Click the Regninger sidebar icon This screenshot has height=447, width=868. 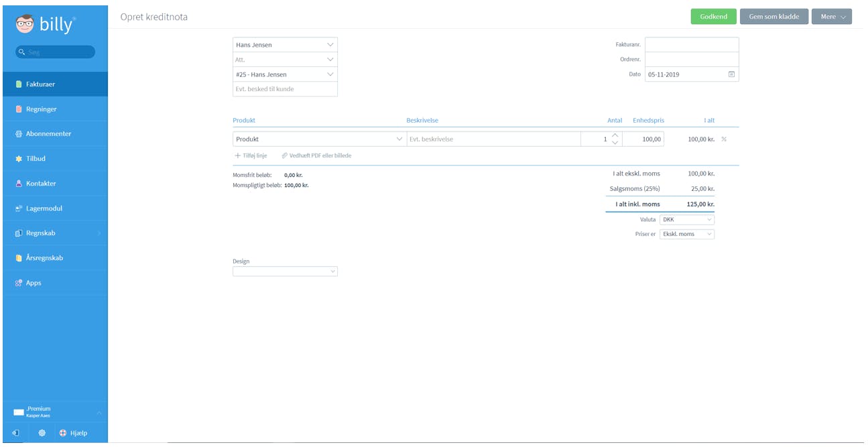(19, 109)
